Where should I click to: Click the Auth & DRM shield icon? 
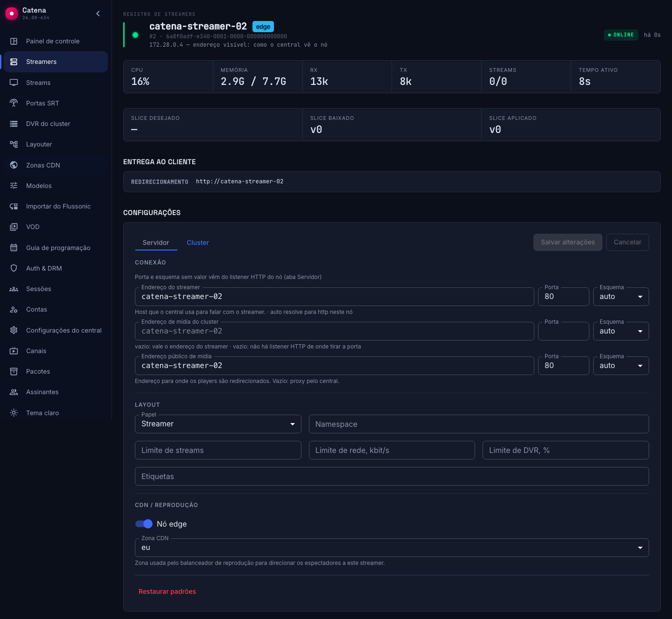tap(14, 268)
